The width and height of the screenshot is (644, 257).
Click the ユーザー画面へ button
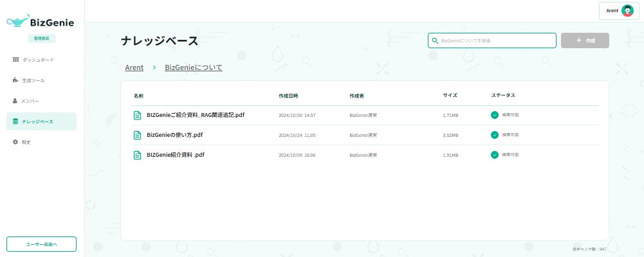(41, 244)
